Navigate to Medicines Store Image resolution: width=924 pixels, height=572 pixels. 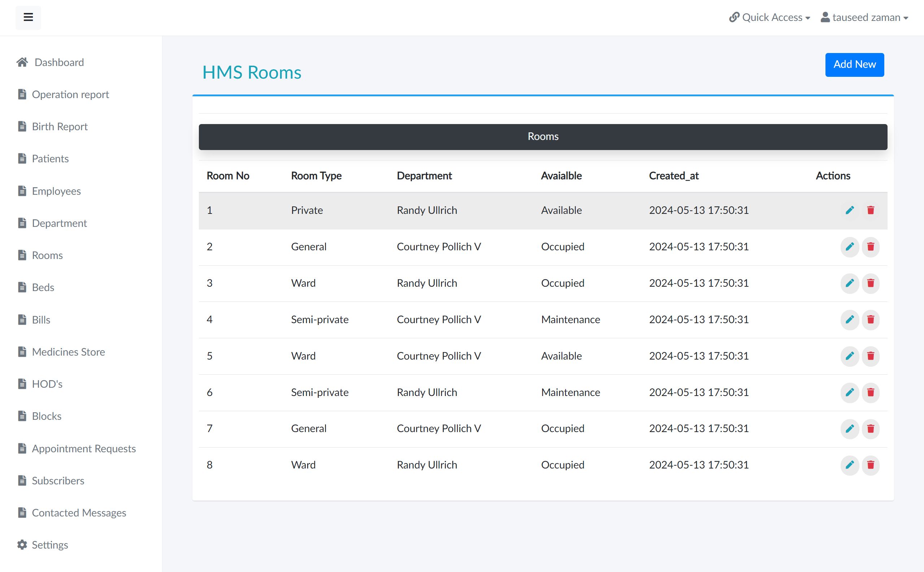coord(68,352)
